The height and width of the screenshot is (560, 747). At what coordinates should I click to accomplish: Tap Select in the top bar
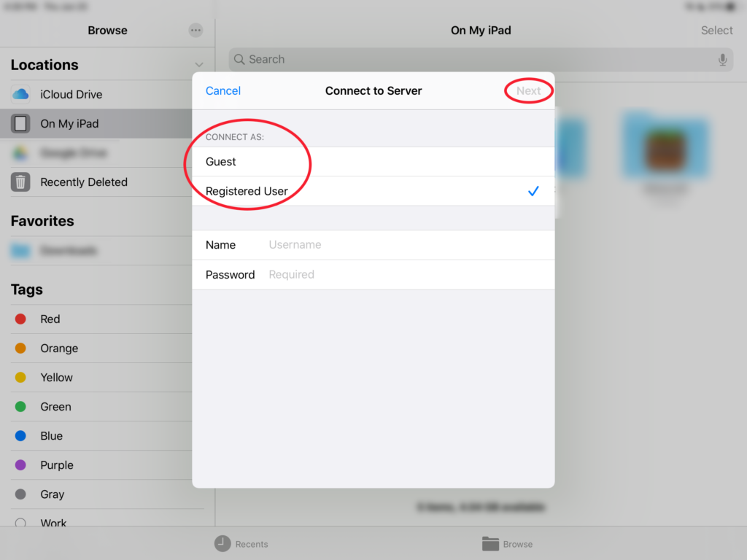(x=716, y=31)
